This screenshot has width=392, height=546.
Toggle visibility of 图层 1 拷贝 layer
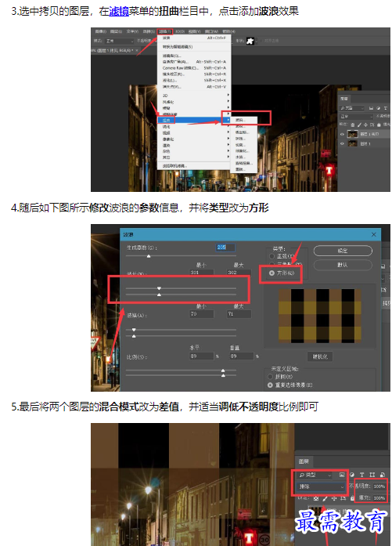(342, 135)
